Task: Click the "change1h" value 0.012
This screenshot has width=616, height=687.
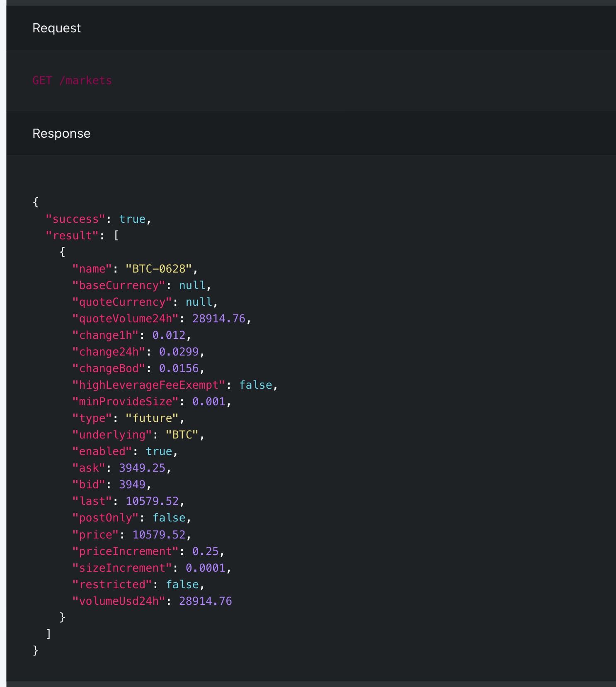Action: click(169, 335)
